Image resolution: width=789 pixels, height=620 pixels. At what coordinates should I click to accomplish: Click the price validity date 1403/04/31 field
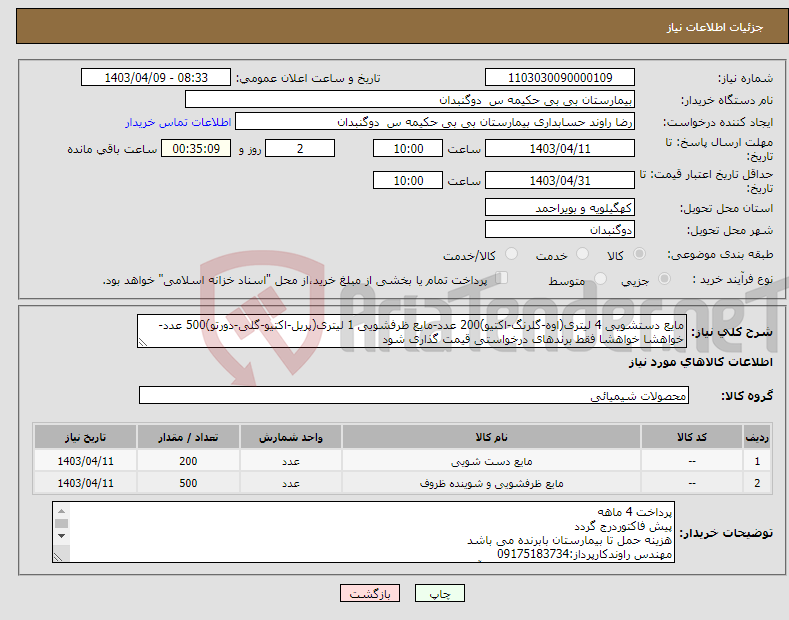pos(560,180)
